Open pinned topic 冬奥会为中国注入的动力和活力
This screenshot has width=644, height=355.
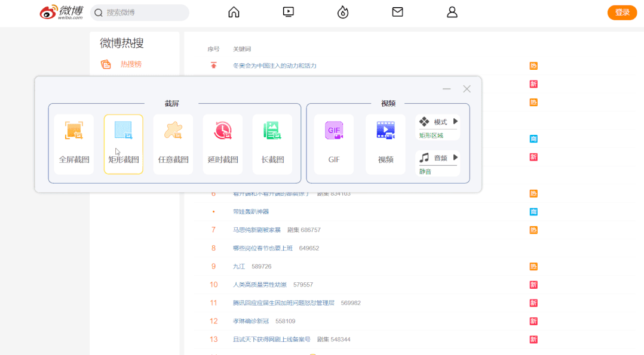click(274, 66)
